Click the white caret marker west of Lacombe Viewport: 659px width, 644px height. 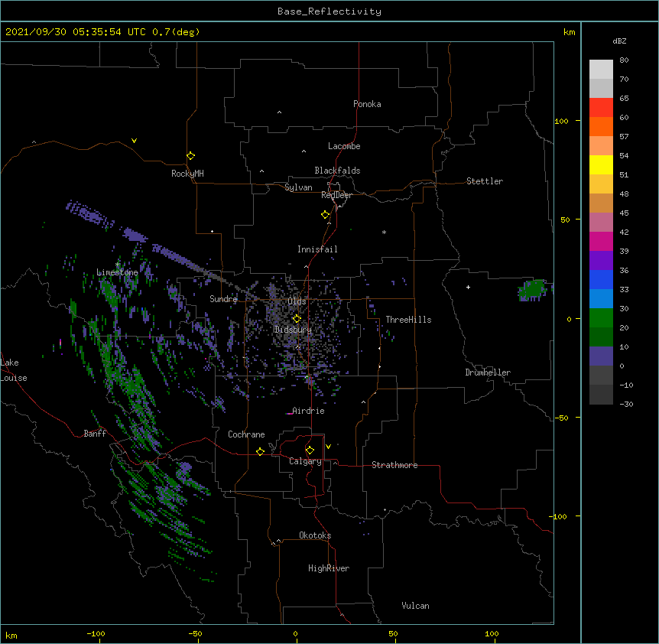(304, 151)
